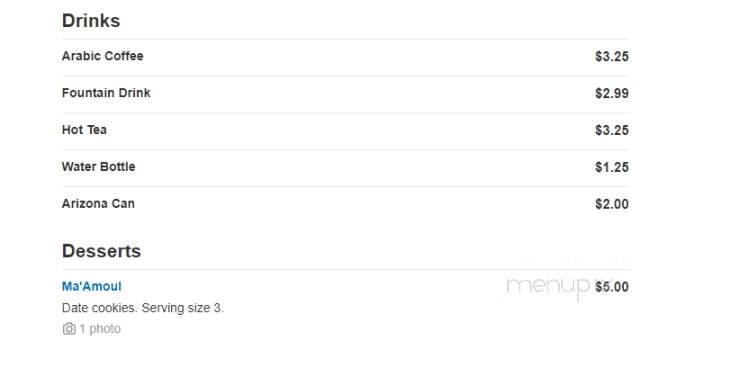The image size is (739, 368).
Task: Click the camera icon under Ma'Amoul
Action: [69, 329]
